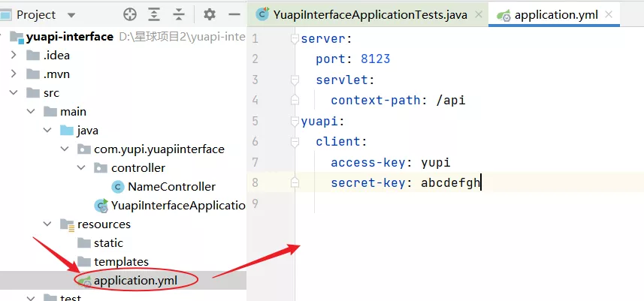The image size is (644, 301).
Task: Close the application.yml editor tab
Action: point(609,15)
